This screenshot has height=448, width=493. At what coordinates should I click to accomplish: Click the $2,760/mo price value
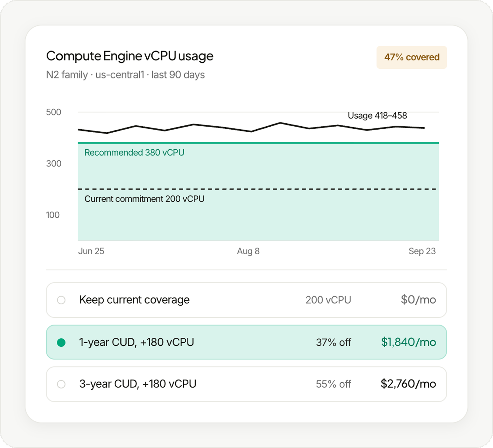point(408,384)
